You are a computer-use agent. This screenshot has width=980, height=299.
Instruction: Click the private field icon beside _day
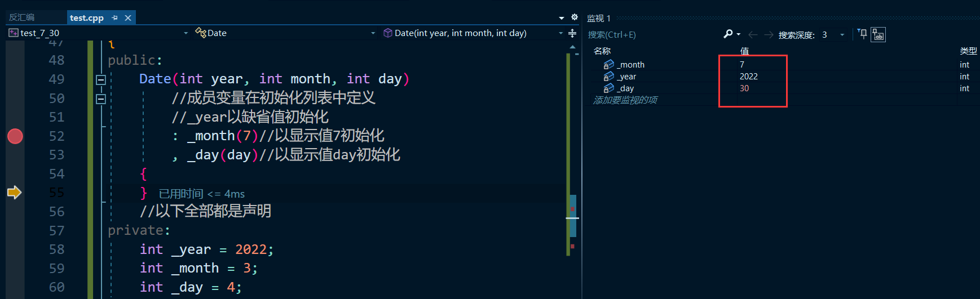pos(608,88)
